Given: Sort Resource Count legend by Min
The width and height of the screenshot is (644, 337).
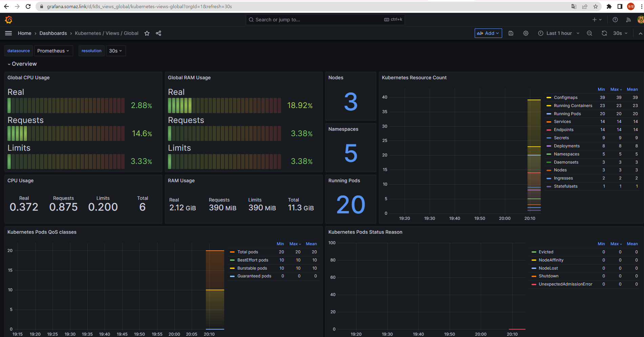Looking at the screenshot, I should coord(601,89).
